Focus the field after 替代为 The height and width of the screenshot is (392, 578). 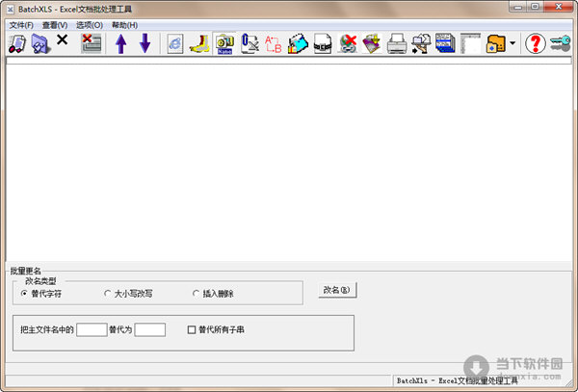click(150, 329)
